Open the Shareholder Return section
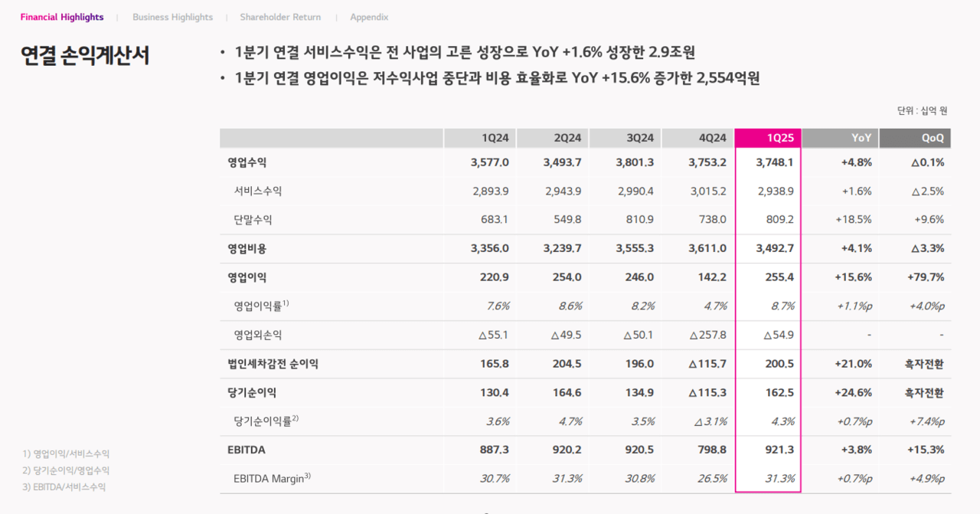 [280, 17]
